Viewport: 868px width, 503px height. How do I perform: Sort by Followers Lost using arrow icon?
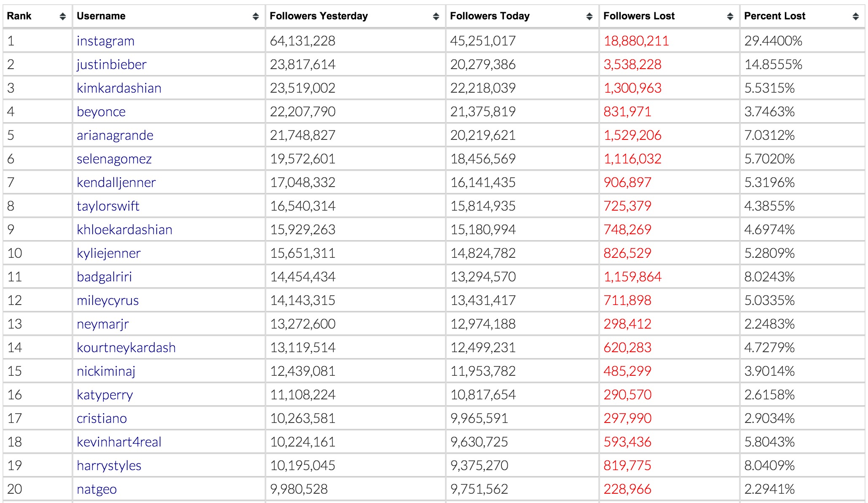(730, 16)
